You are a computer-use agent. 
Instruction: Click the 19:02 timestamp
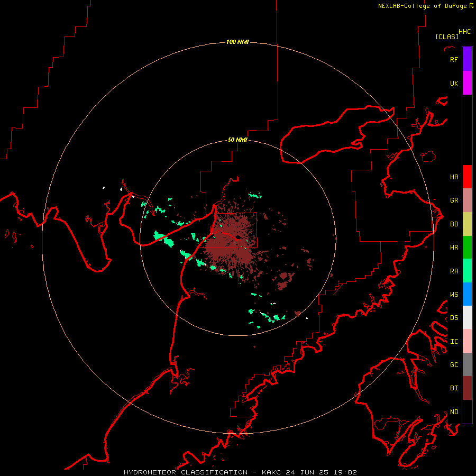(346, 472)
